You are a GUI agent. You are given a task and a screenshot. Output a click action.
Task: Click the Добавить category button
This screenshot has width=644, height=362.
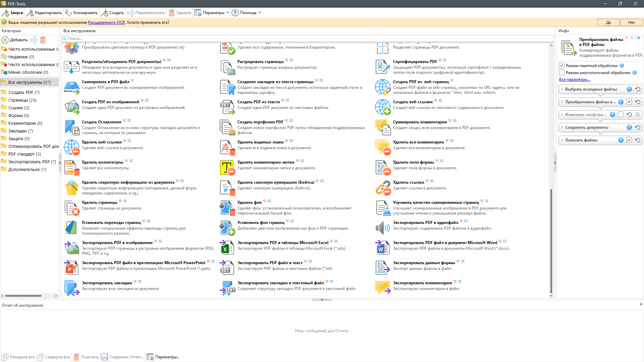(15, 40)
